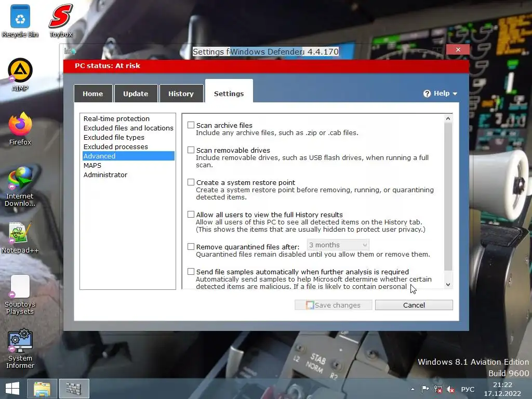This screenshot has height=399, width=532.
Task: Enable Scan archive files checkbox
Action: 191,125
